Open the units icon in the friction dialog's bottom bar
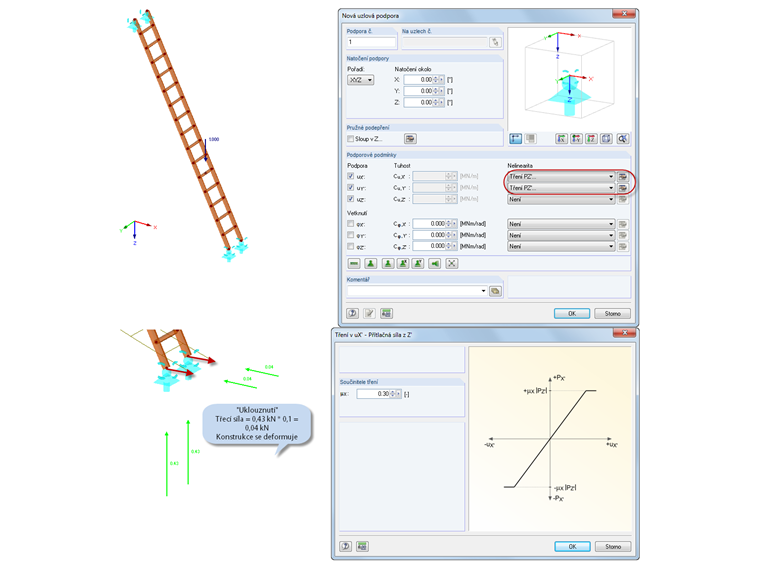Viewport: 760px width, 570px height. click(x=362, y=546)
